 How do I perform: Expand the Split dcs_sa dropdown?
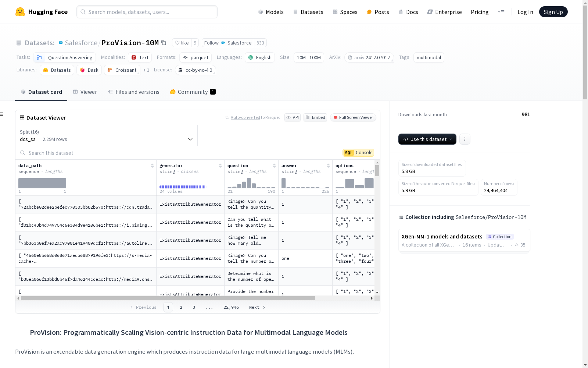pos(107,135)
